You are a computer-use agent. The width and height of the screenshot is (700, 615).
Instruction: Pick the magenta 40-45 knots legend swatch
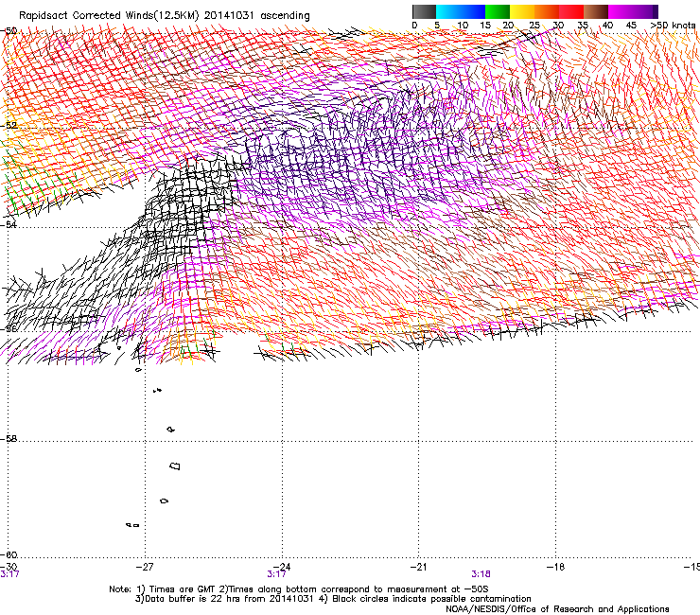coord(621,11)
